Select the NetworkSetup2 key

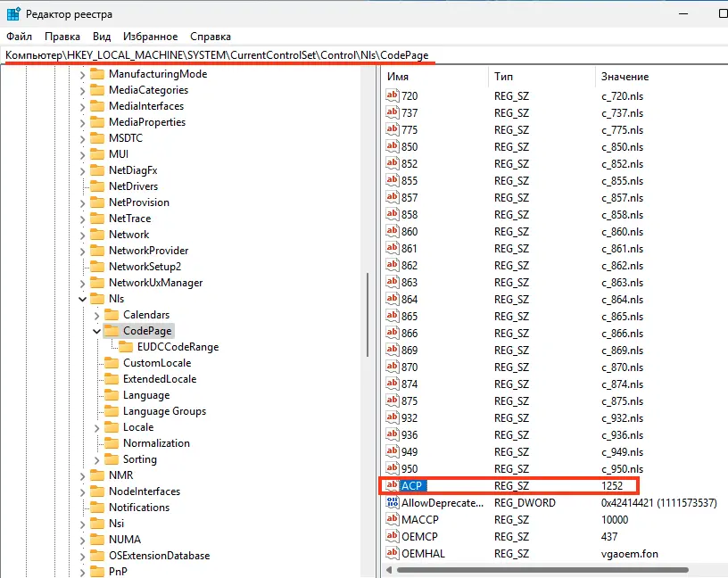point(145,267)
